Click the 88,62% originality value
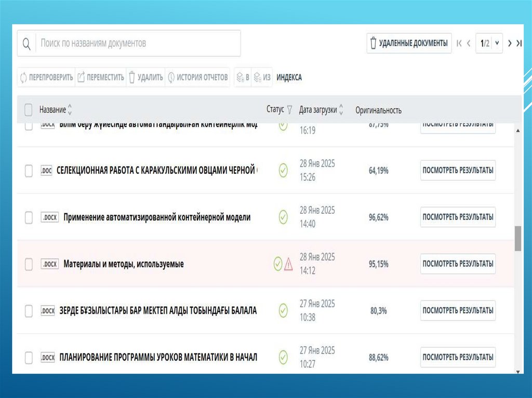The width and height of the screenshot is (532, 398). 379,358
